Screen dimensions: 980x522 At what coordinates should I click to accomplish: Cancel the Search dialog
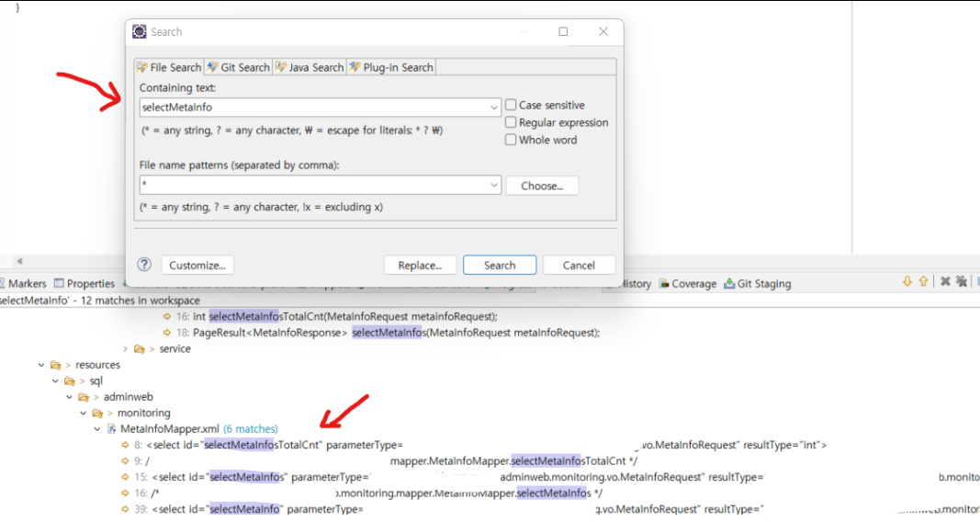pos(579,265)
